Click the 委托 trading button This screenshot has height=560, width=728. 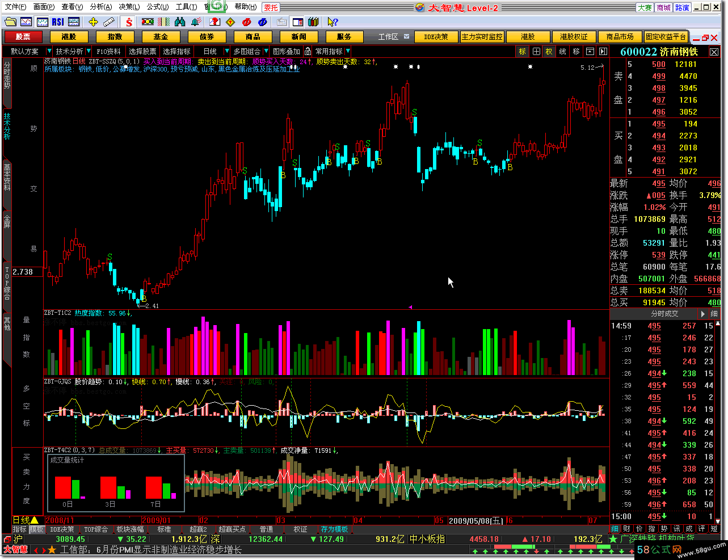coord(271,7)
